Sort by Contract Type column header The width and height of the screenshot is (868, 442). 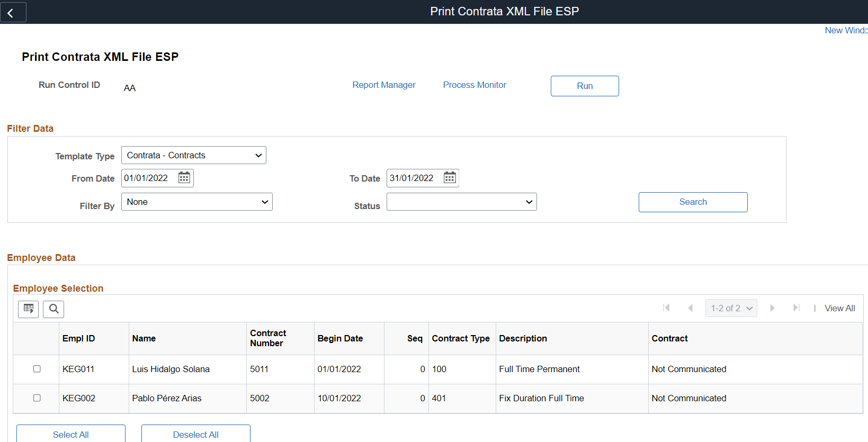461,338
